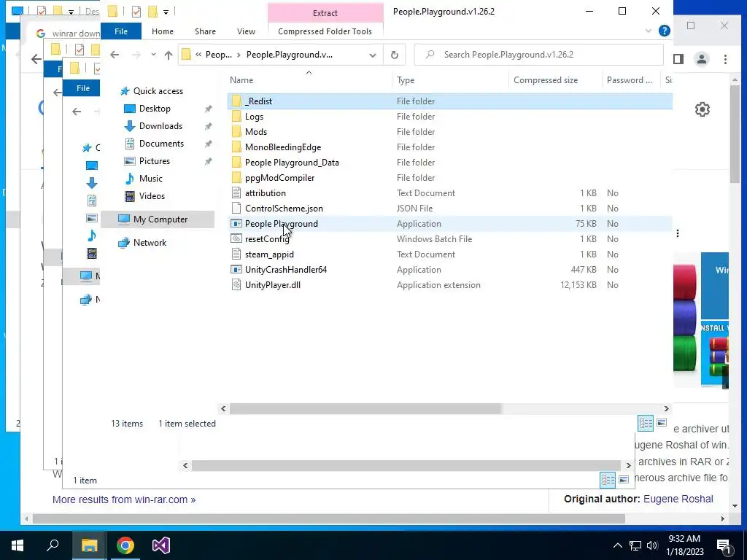Go up one folder level with Up arrow
This screenshot has width=747, height=560.
click(x=169, y=55)
